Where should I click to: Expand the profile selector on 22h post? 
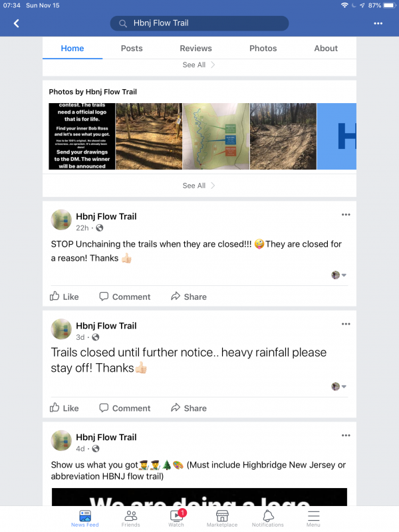[338, 275]
